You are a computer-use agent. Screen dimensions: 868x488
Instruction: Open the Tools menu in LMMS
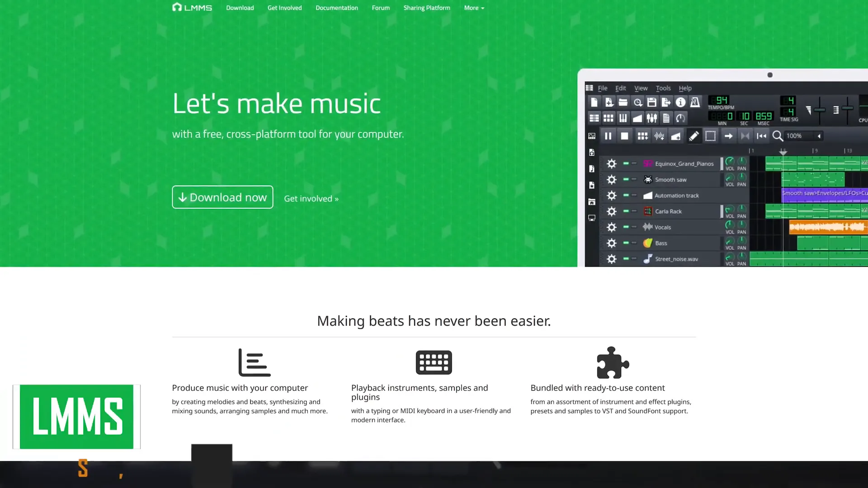pos(663,88)
